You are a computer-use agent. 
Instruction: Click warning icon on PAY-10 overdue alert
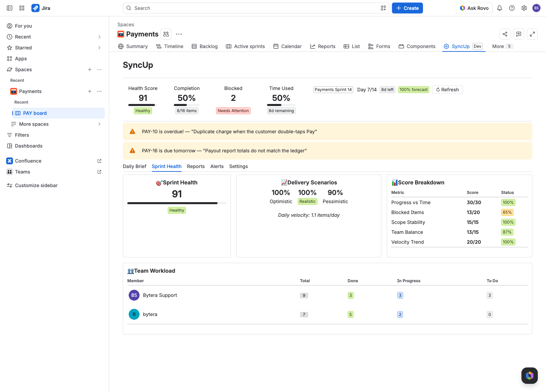[x=132, y=132]
